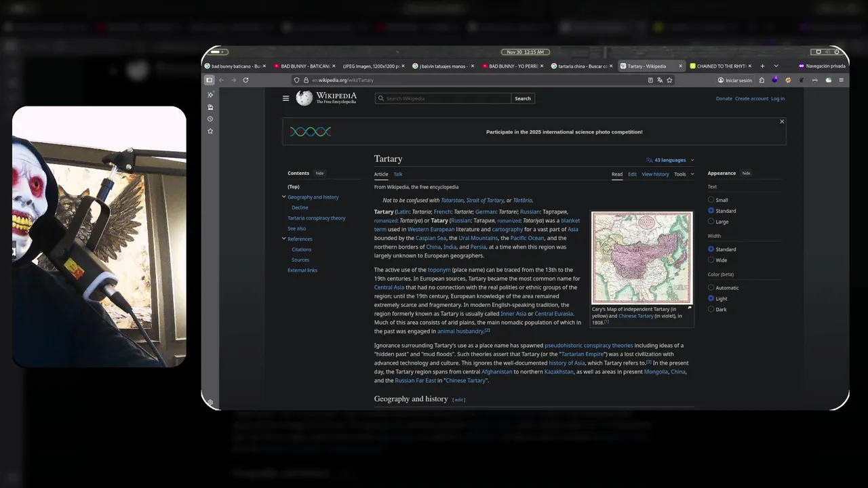Click the Search button on Wikipedia

click(x=523, y=98)
